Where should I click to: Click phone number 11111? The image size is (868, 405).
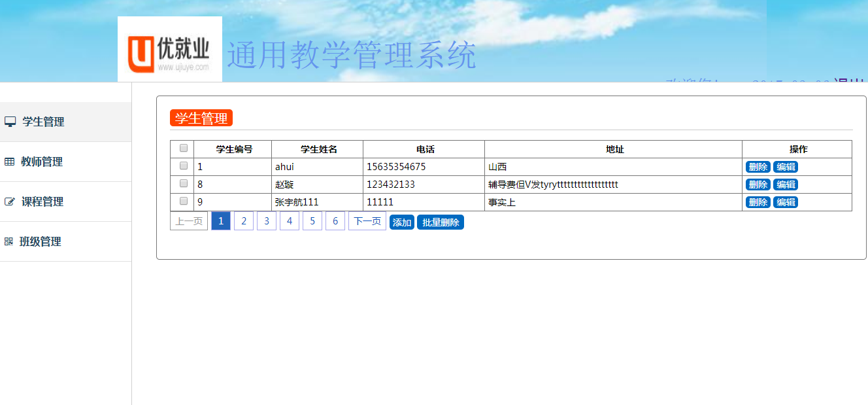(x=380, y=202)
